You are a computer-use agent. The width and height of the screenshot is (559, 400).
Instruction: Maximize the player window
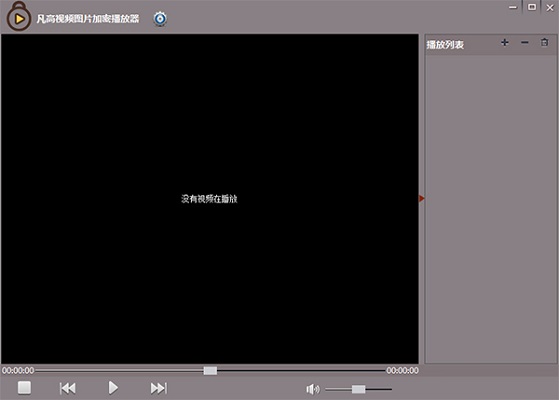pyautogui.click(x=532, y=7)
